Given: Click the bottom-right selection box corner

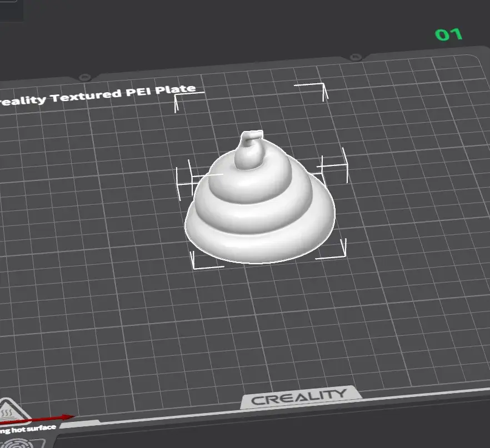Looking at the screenshot, I should (x=331, y=250).
